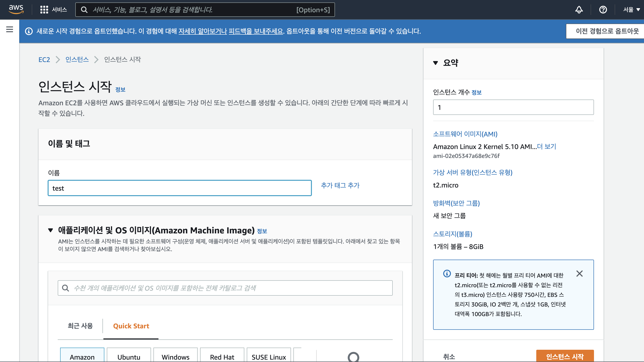
Task: Open the services grid menu icon
Action: point(44,10)
